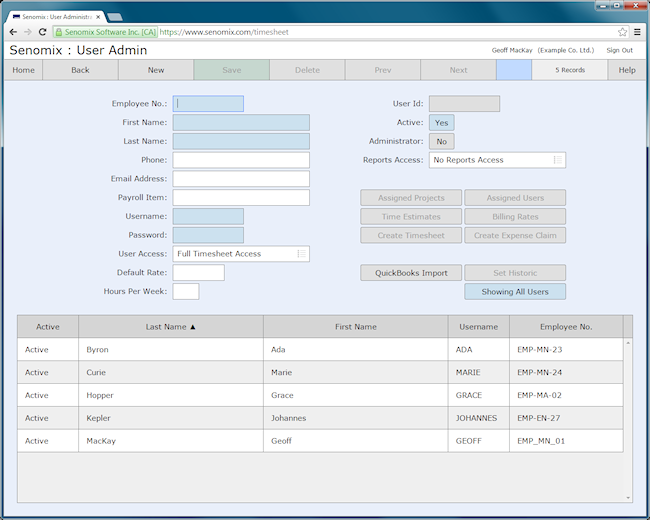
Task: Toggle the Administrator No button
Action: pos(441,141)
